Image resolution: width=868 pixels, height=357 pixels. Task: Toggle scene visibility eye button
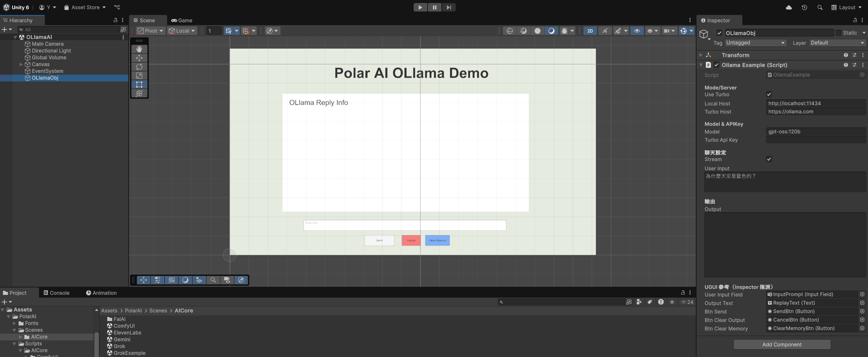[637, 31]
